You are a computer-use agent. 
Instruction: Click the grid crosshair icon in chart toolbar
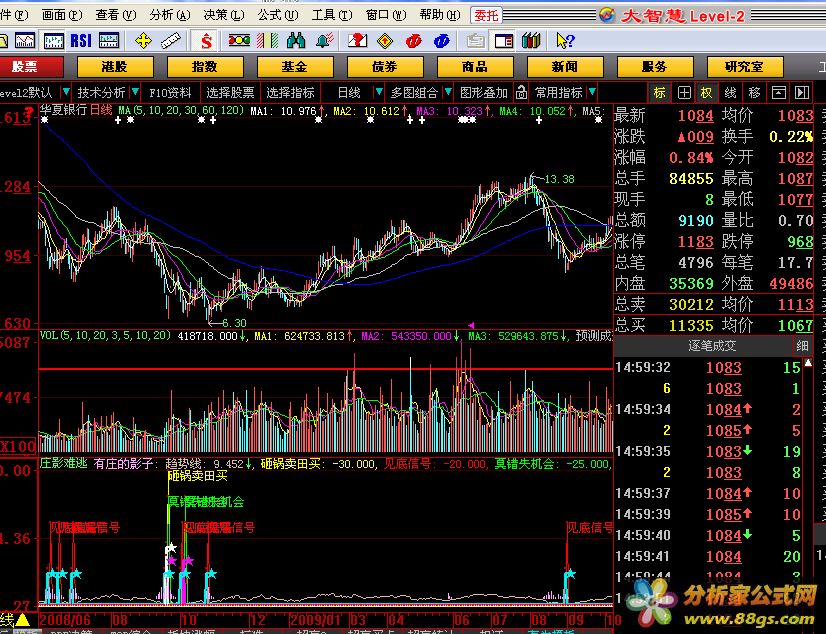(x=684, y=93)
